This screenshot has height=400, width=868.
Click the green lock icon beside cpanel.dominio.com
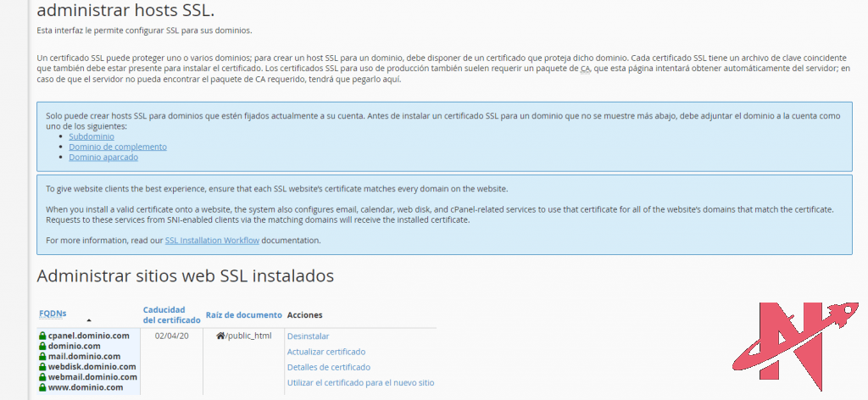[x=42, y=336]
